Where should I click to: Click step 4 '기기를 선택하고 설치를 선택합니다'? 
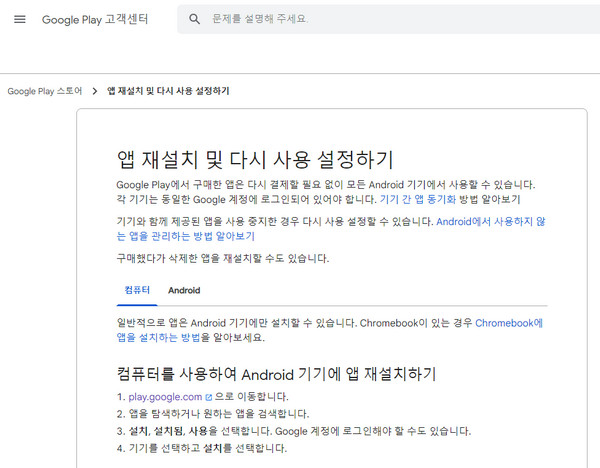coord(208,448)
